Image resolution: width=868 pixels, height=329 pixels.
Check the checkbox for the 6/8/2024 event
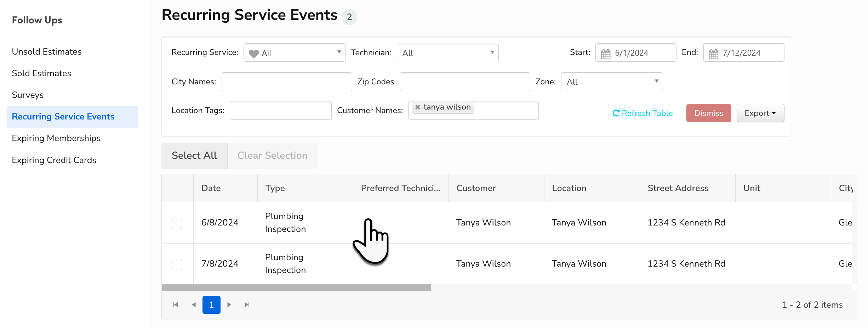[x=177, y=224]
